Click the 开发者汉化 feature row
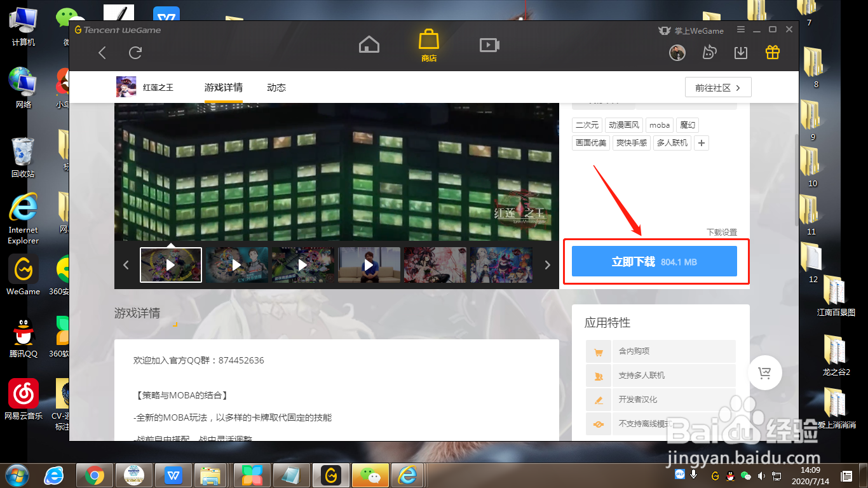868x488 pixels. click(x=661, y=400)
